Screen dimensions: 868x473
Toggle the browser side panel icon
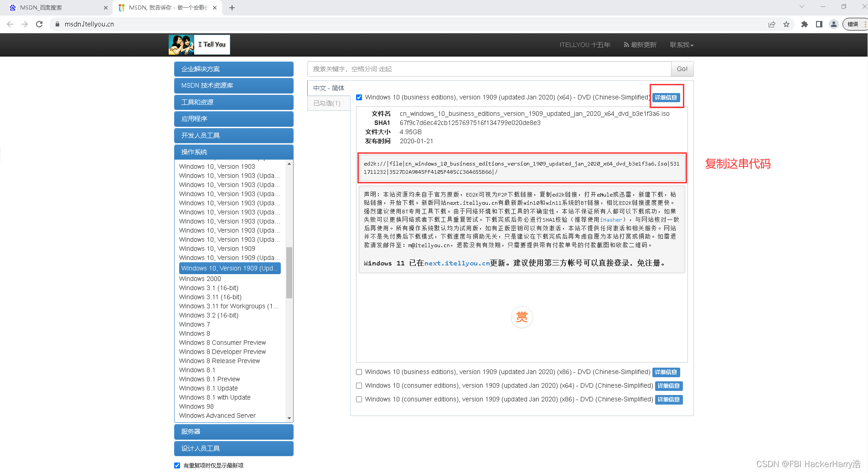819,24
